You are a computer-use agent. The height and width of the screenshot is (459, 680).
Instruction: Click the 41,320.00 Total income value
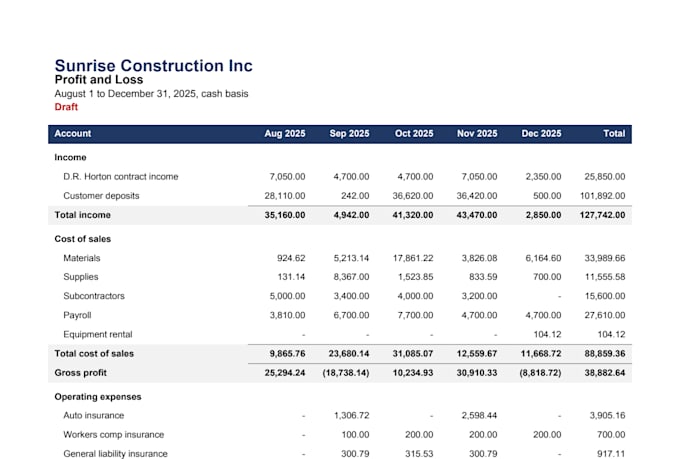point(413,215)
